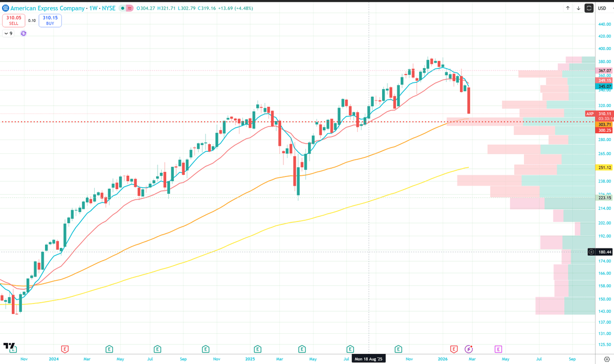Click the Mon 18 Aug '25 date label
Viewport: 614px width, 364px height.
click(x=368, y=359)
